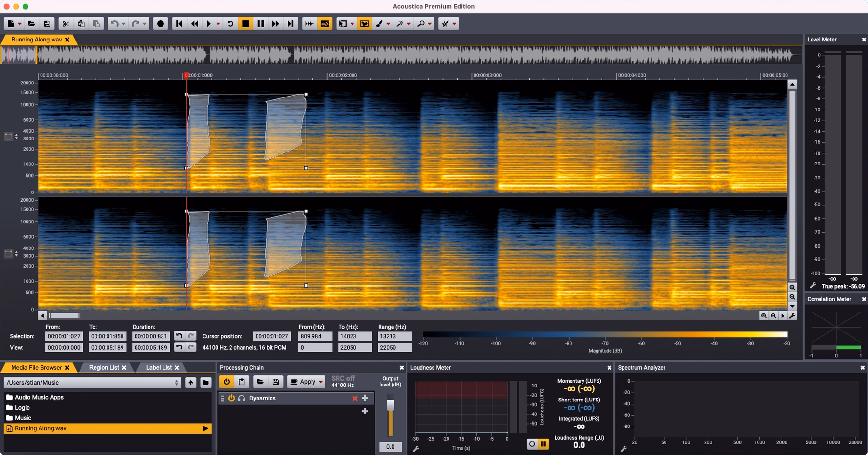Reset the Loudness Meter measurement
This screenshot has height=455, width=868.
(x=532, y=444)
